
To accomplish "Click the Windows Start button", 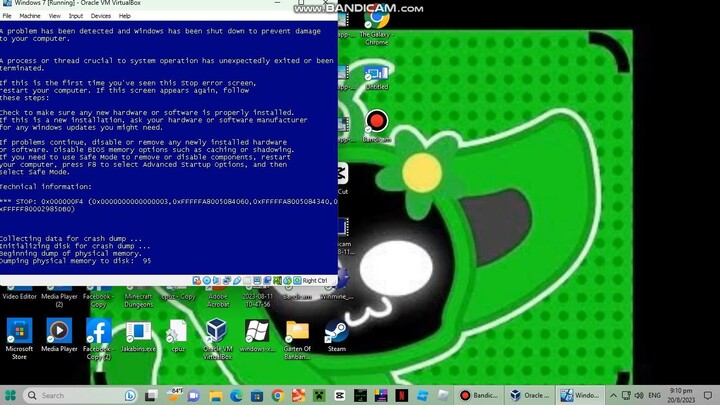I will coord(11,395).
